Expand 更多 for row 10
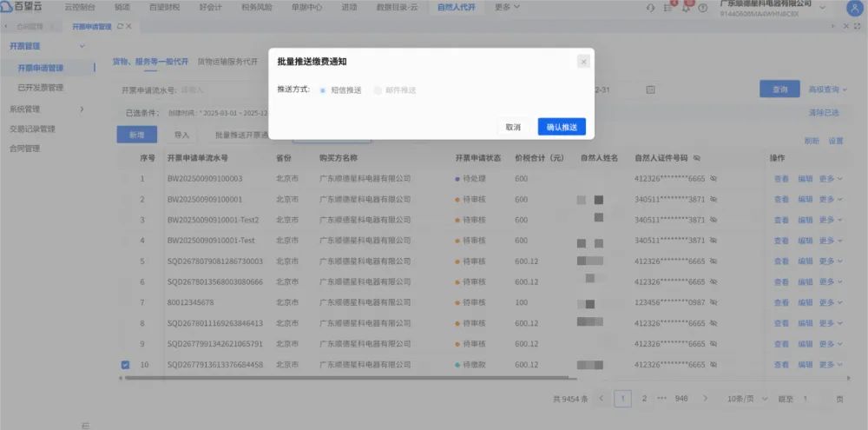868x430 pixels. (x=831, y=365)
